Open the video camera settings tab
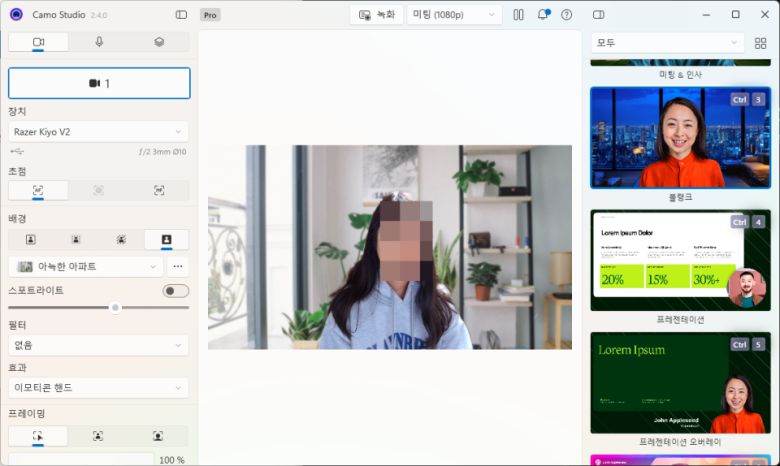Image resolution: width=780 pixels, height=466 pixels. (38, 42)
